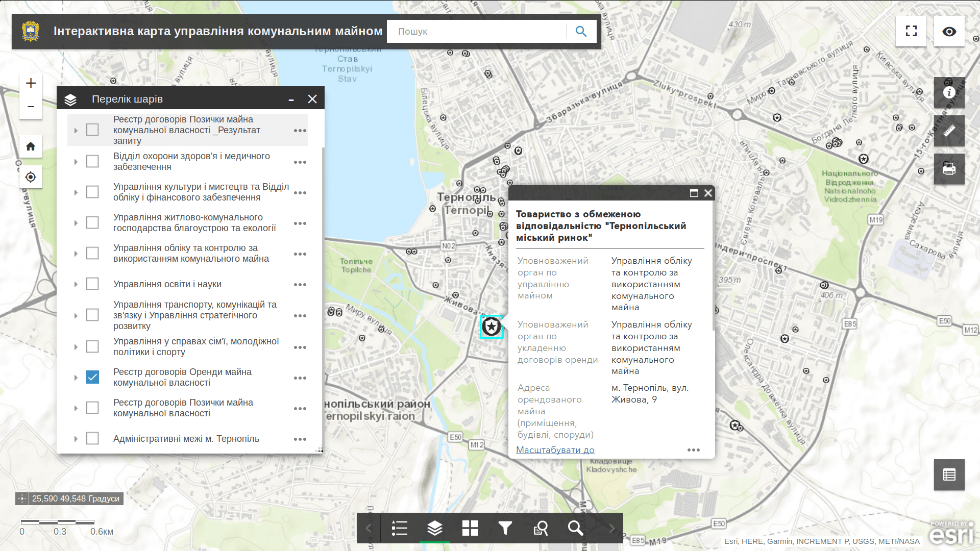The image size is (980, 551).
Task: Click inside the Пошук search field
Action: (475, 31)
